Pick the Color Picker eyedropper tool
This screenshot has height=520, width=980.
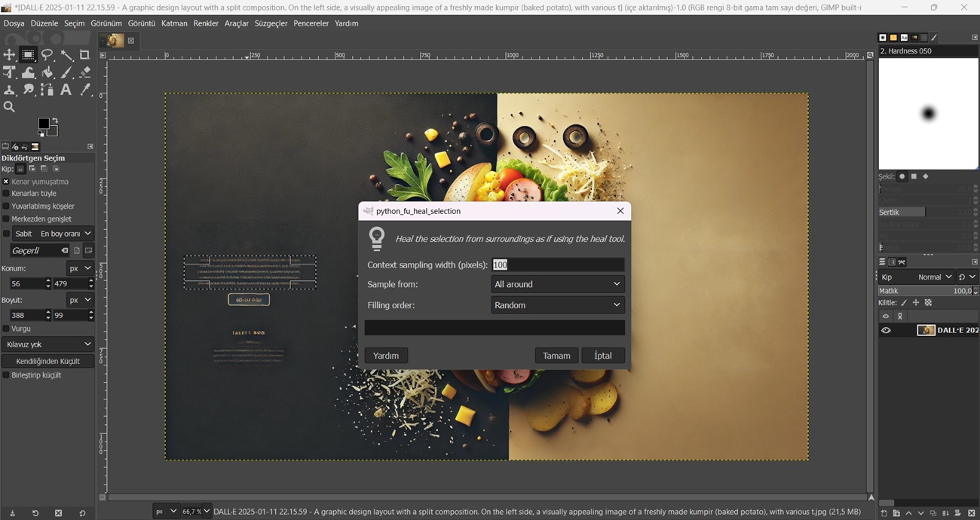(x=85, y=90)
